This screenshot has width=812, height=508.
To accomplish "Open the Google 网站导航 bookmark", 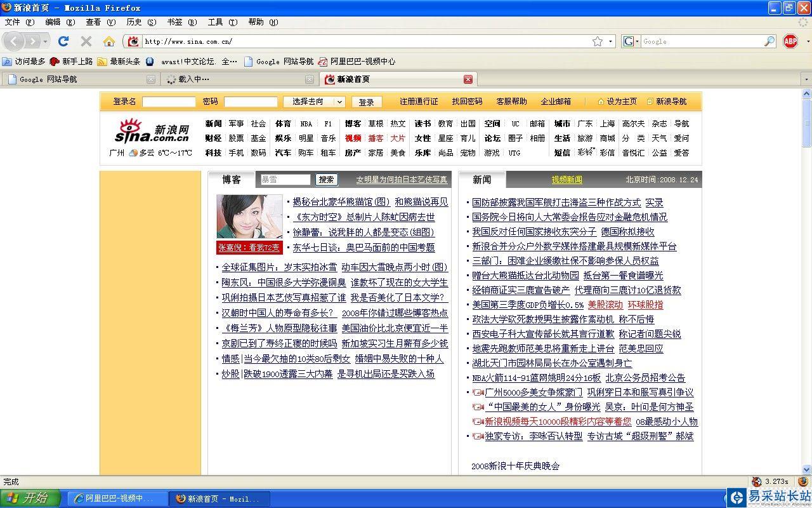I will [x=278, y=62].
